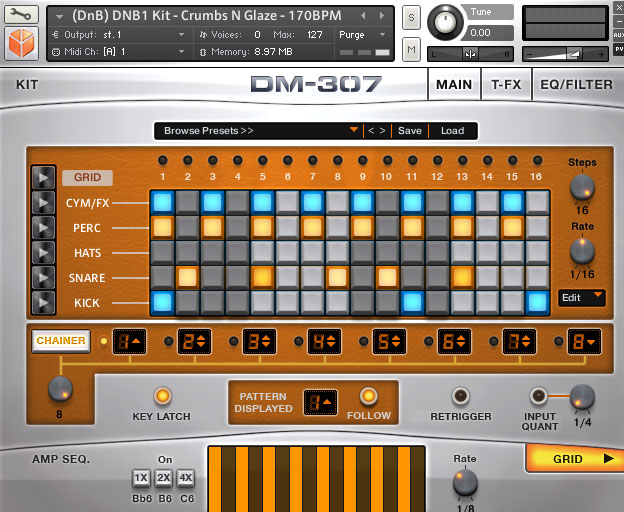Click the next preset arrow

(x=382, y=131)
